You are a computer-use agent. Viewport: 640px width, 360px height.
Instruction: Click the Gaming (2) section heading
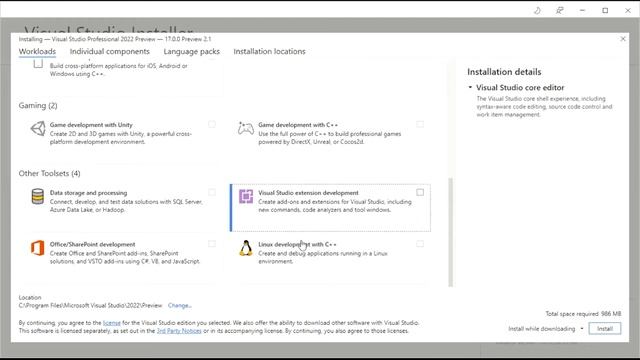pyautogui.click(x=38, y=106)
